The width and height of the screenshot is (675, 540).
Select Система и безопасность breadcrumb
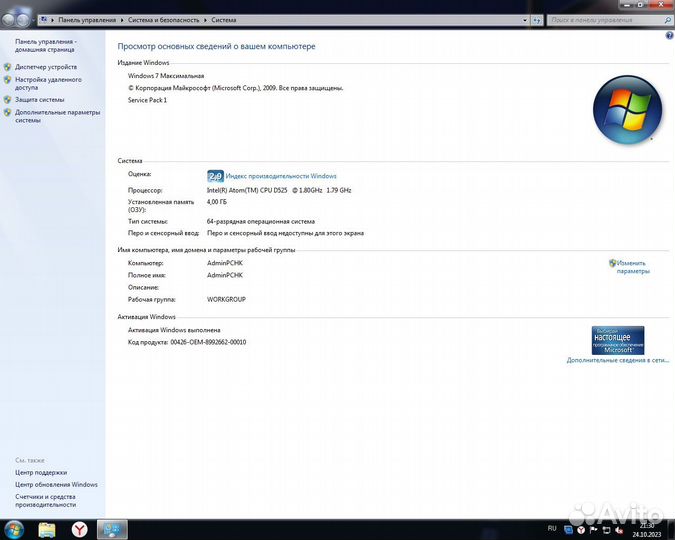pyautogui.click(x=164, y=20)
